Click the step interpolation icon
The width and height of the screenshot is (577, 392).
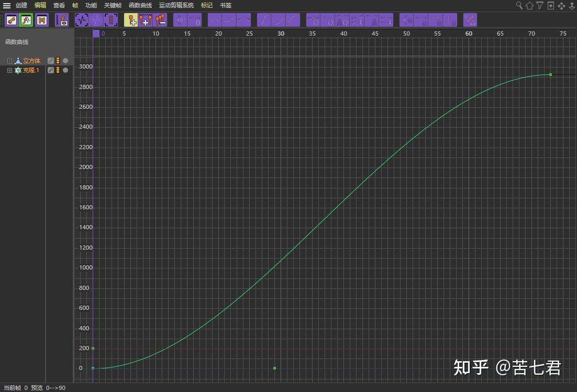click(229, 20)
